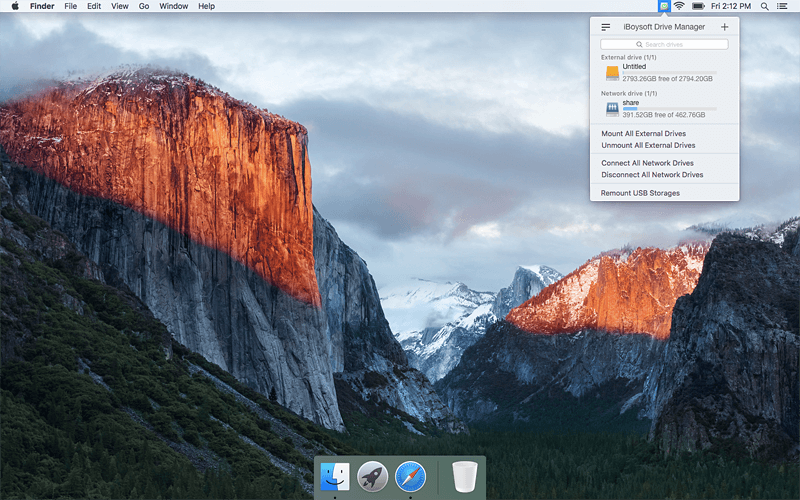This screenshot has height=500, width=800.
Task: Open the Wi-Fi status menu
Action: [679, 6]
